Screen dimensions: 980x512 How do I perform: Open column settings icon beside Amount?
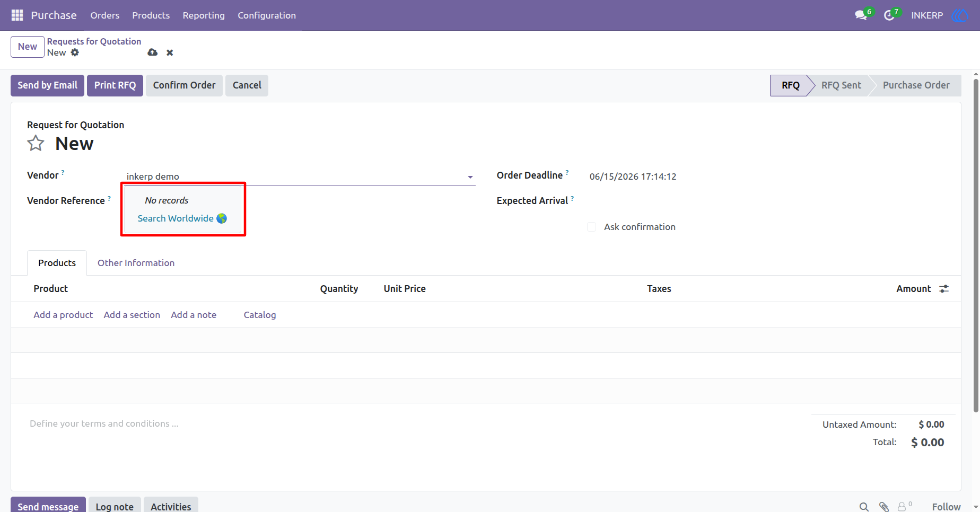(944, 289)
